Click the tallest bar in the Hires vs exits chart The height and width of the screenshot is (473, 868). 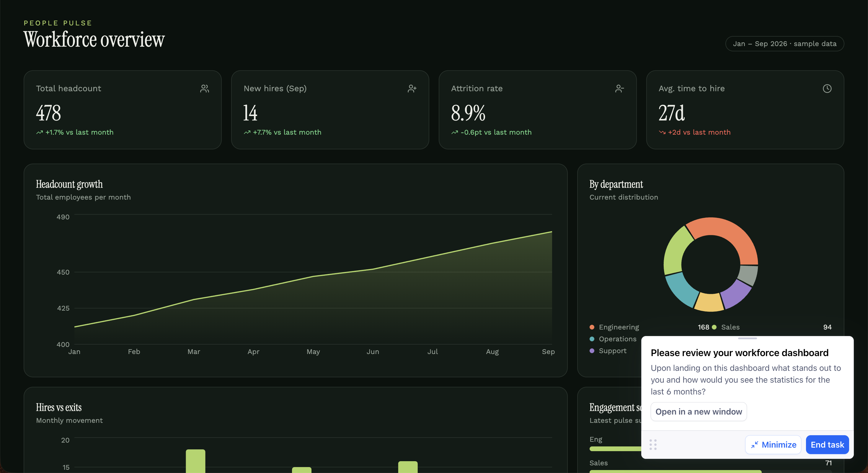(195, 461)
